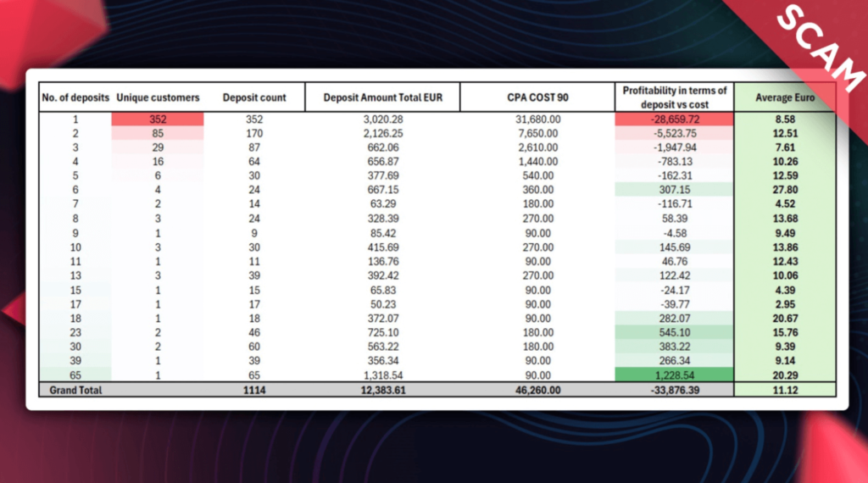Viewport: 868px width, 483px height.
Task: Select the red-highlighted cell -28,659.72
Action: tap(674, 119)
